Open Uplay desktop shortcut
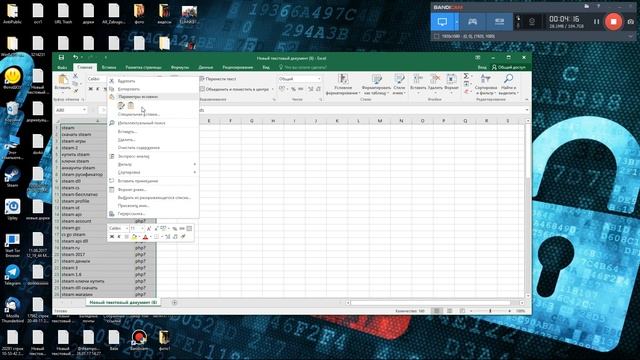This screenshot has height=360, width=640. [x=12, y=209]
